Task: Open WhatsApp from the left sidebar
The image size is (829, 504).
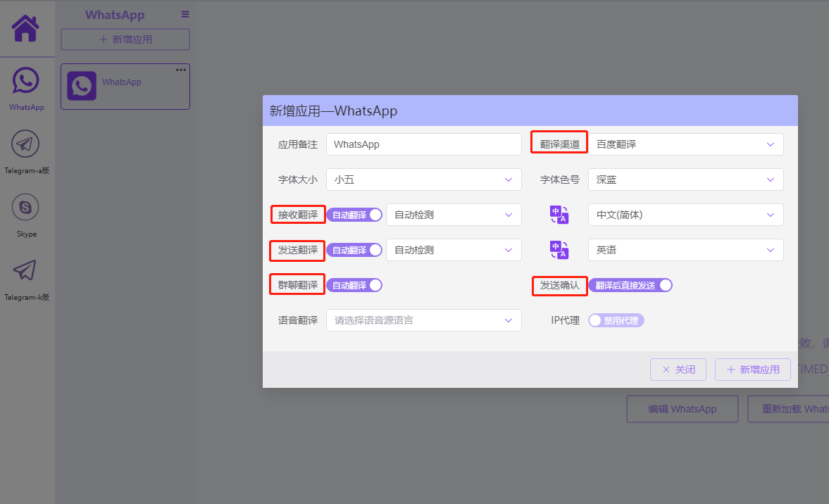Action: click(26, 82)
